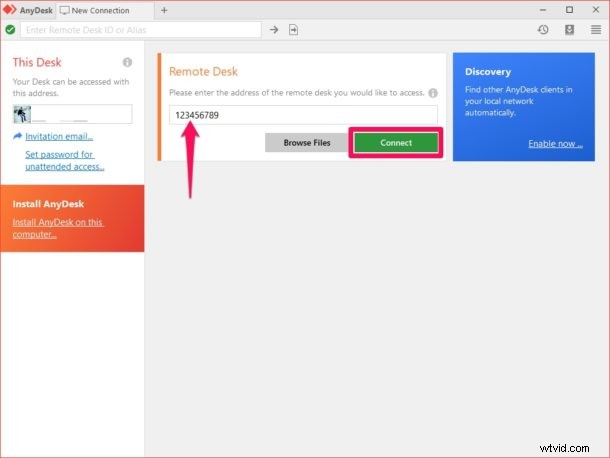
Task: Open the address book icon
Action: (570, 30)
